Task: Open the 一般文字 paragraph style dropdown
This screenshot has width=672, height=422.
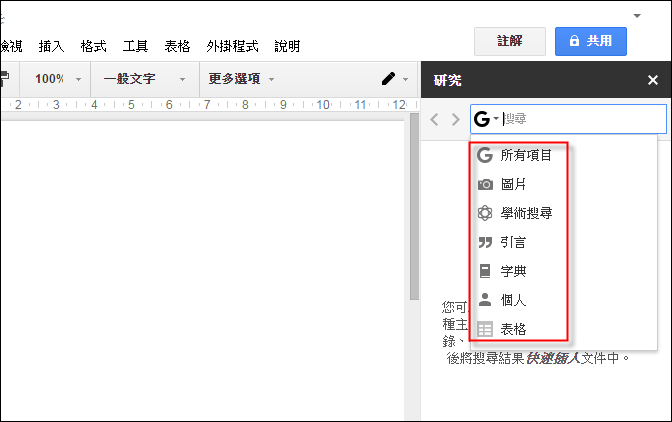Action: (145, 79)
